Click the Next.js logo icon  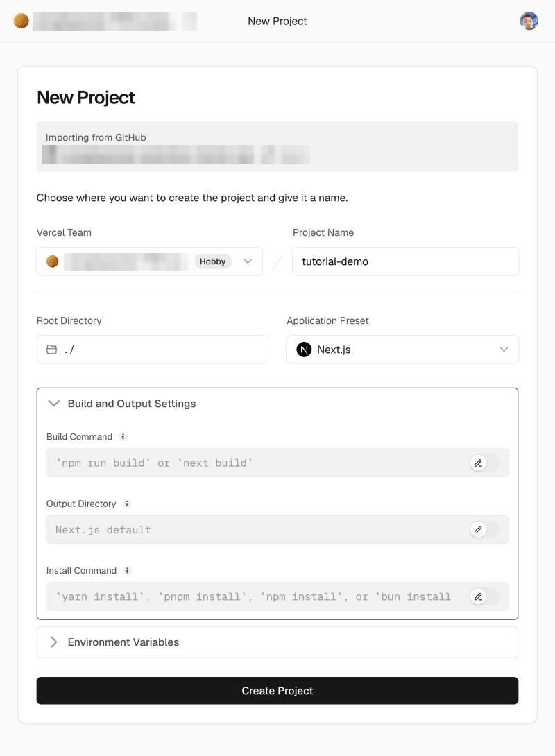coord(304,350)
